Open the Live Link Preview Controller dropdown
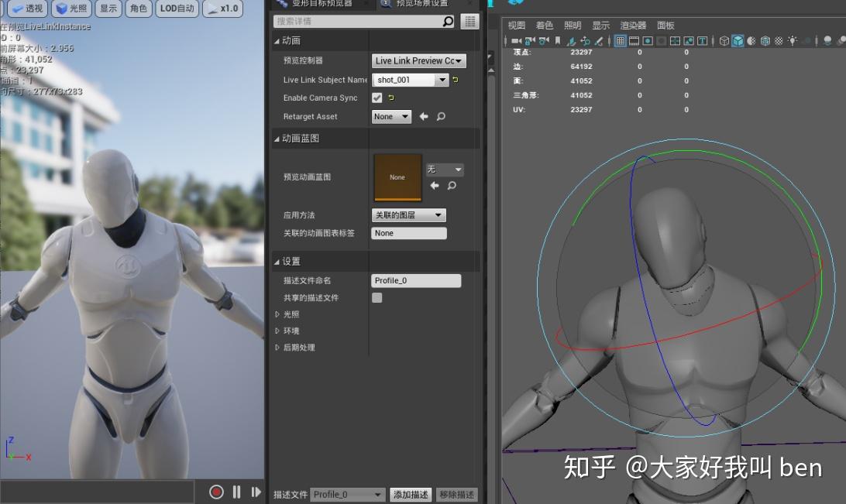 [x=418, y=60]
